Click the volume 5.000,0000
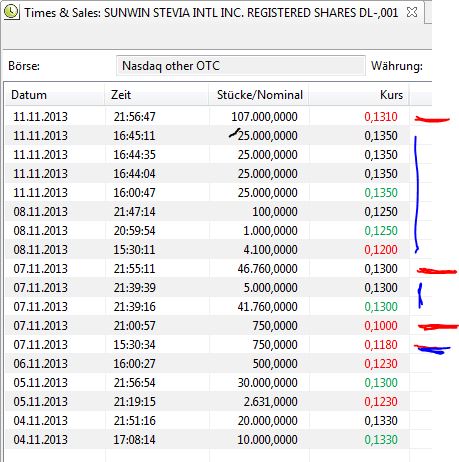This screenshot has width=459, height=462. 270,288
